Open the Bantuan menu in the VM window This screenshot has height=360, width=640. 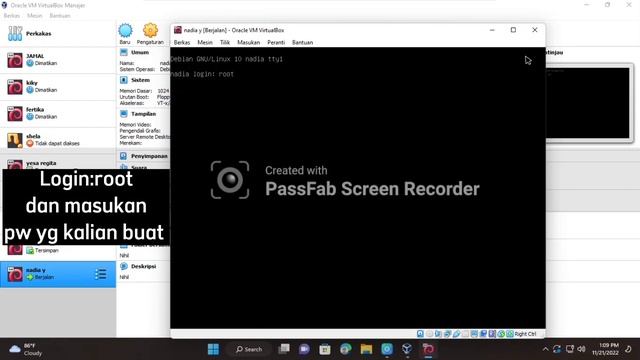coord(302,42)
